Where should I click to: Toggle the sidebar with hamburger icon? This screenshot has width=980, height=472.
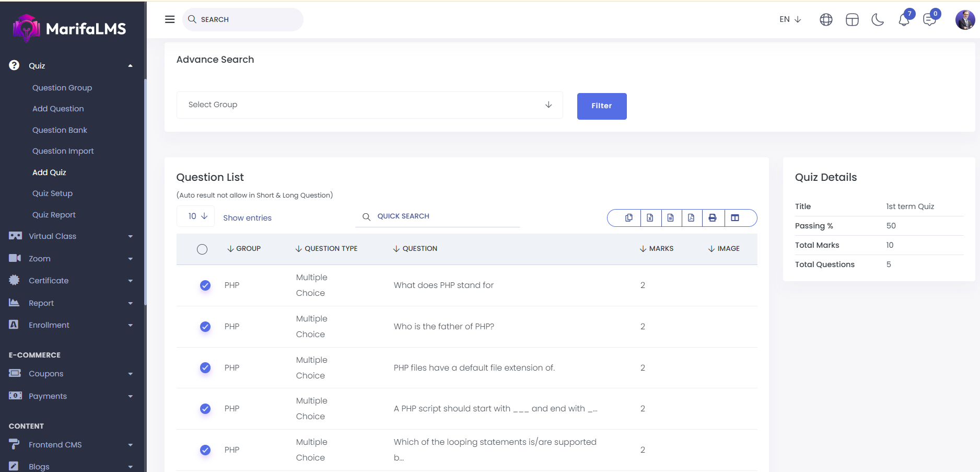pos(170,19)
